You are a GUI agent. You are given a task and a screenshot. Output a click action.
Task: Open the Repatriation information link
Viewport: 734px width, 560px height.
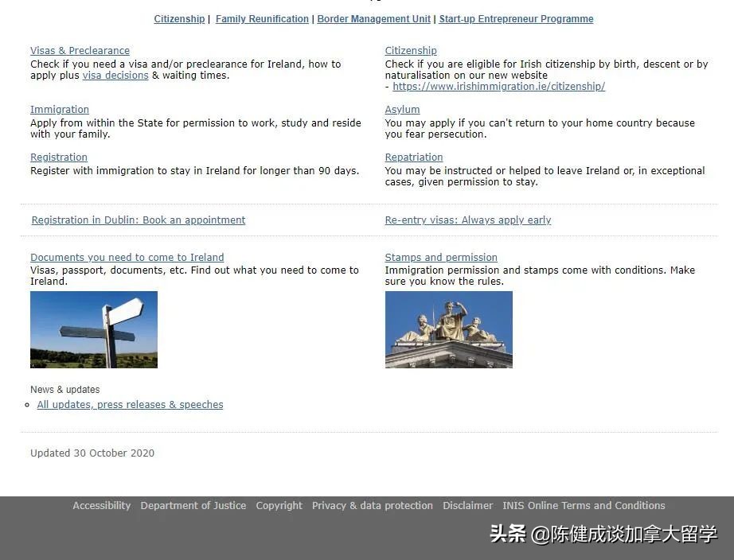413,157
